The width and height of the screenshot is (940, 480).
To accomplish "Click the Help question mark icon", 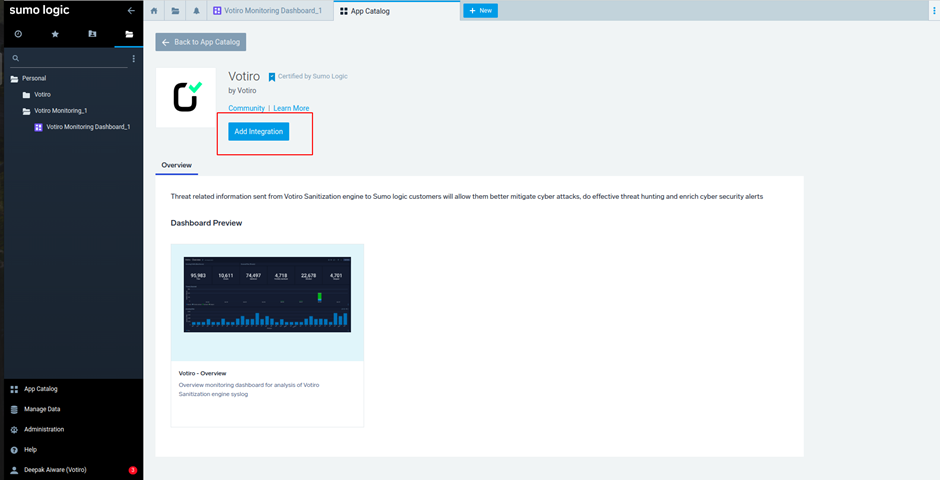I will click(x=14, y=450).
